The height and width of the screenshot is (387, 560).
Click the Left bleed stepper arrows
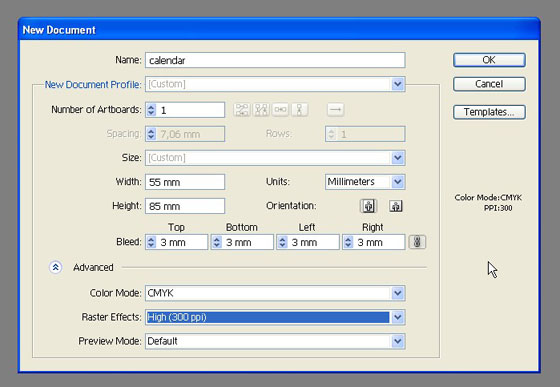tap(282, 242)
